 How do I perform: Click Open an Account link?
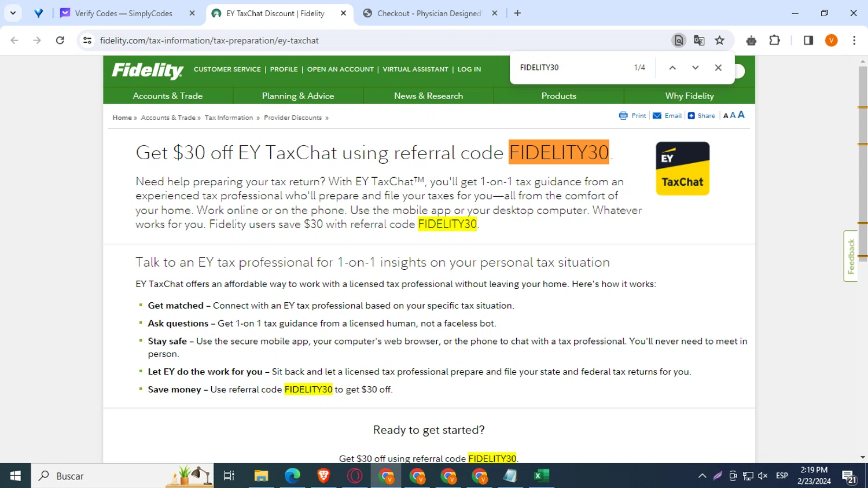click(x=340, y=69)
